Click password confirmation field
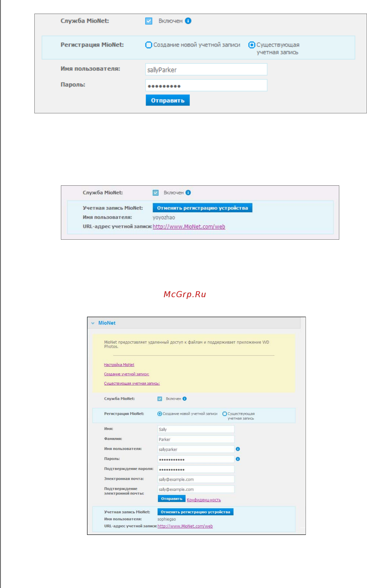Viewport: 367px width, 588px height. [x=196, y=469]
